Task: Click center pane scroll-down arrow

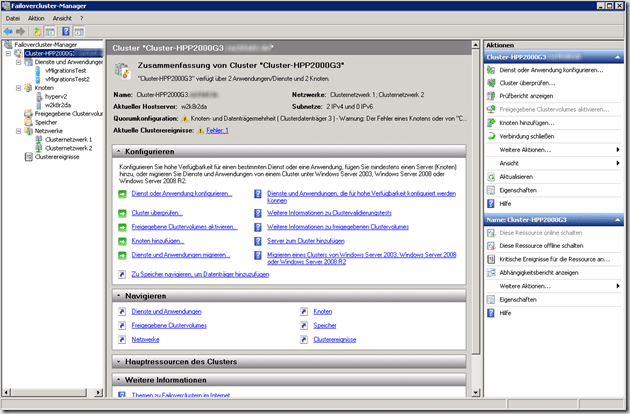Action: point(476,393)
